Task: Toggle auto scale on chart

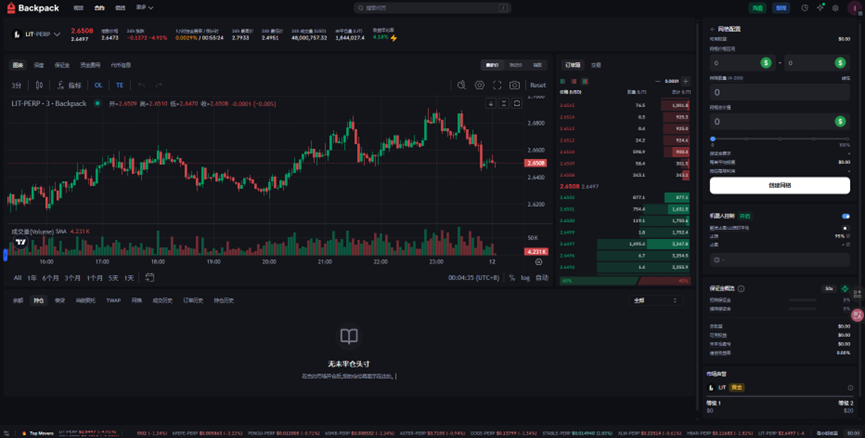Action: click(x=542, y=277)
